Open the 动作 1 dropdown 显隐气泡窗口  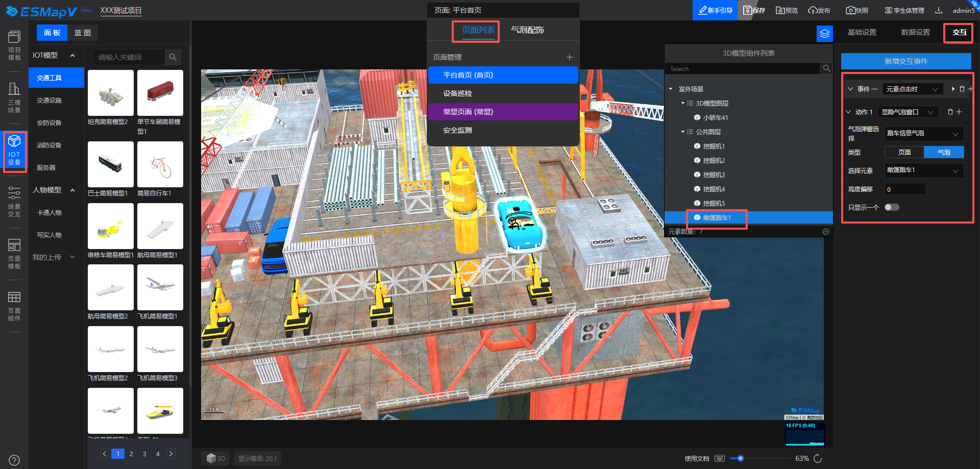(x=909, y=112)
